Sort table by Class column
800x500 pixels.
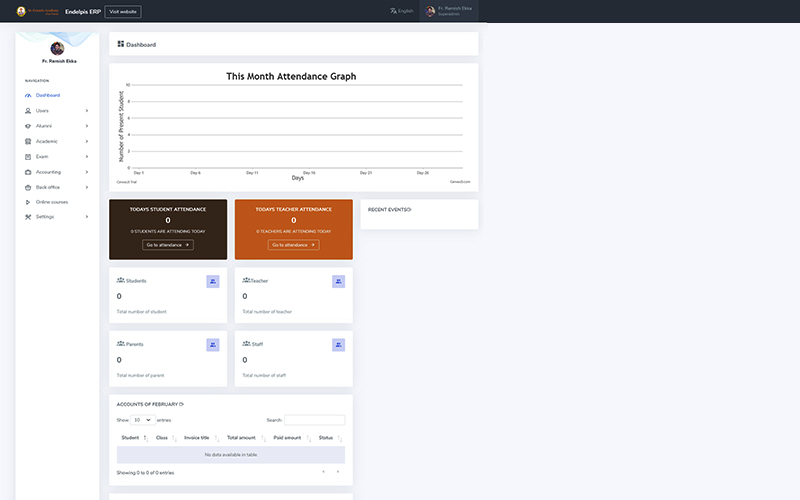(x=166, y=438)
